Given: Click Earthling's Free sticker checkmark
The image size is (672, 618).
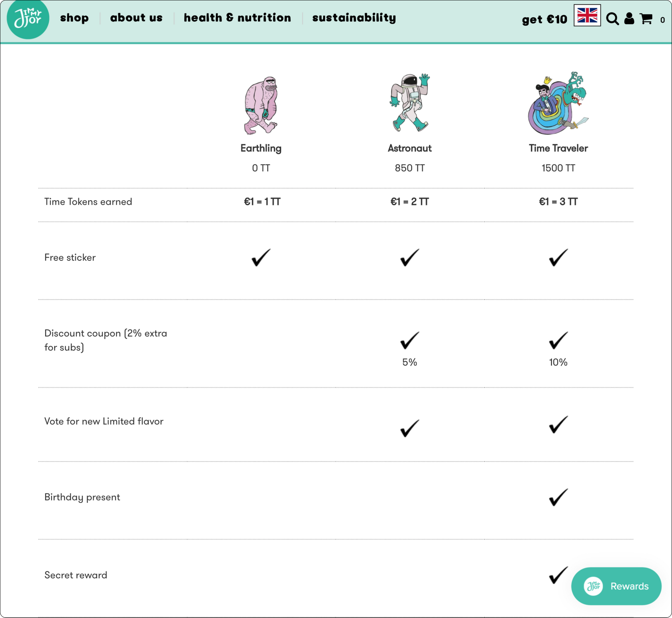Looking at the screenshot, I should [261, 258].
